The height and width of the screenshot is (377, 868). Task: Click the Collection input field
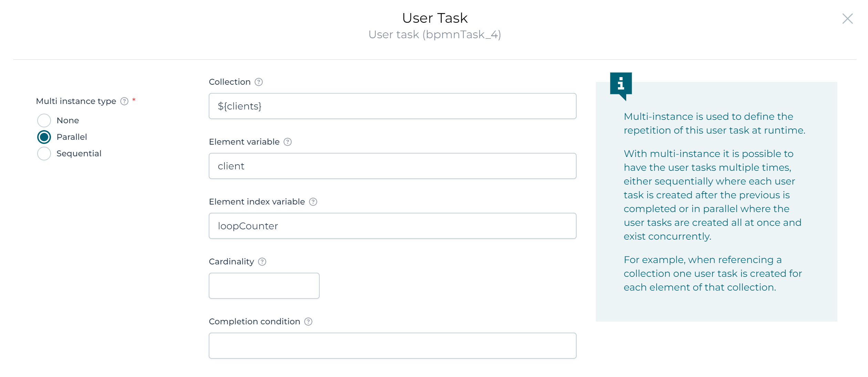[392, 106]
